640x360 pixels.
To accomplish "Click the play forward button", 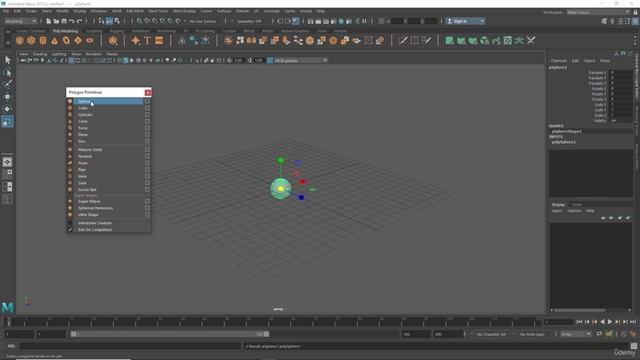I will coord(610,322).
